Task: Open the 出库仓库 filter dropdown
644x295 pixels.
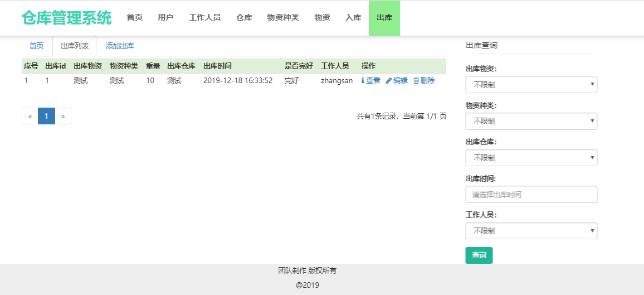Action: [531, 158]
